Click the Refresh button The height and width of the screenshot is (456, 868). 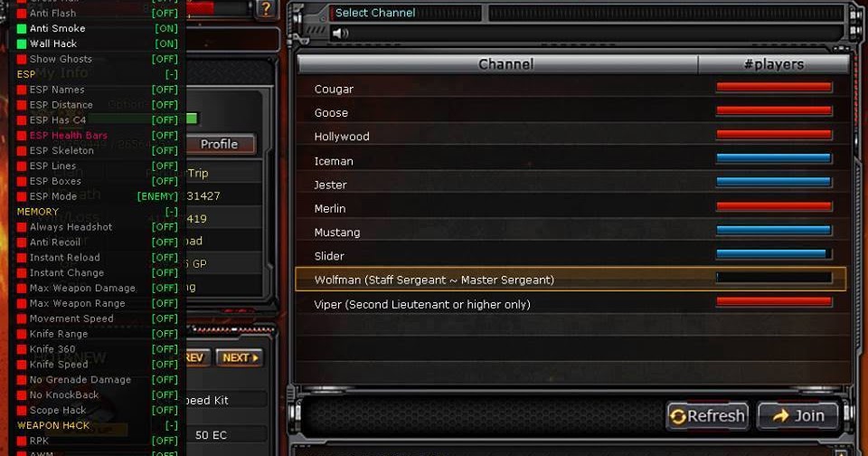click(x=707, y=415)
